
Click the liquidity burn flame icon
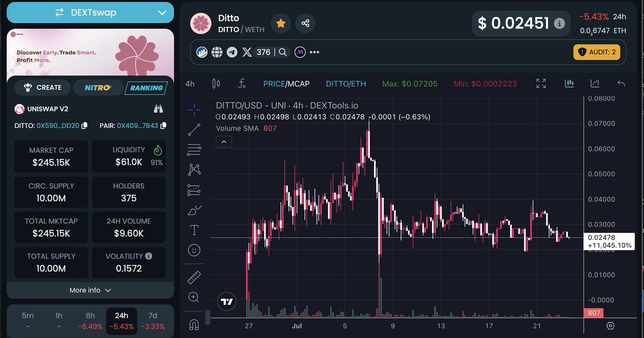(x=158, y=150)
